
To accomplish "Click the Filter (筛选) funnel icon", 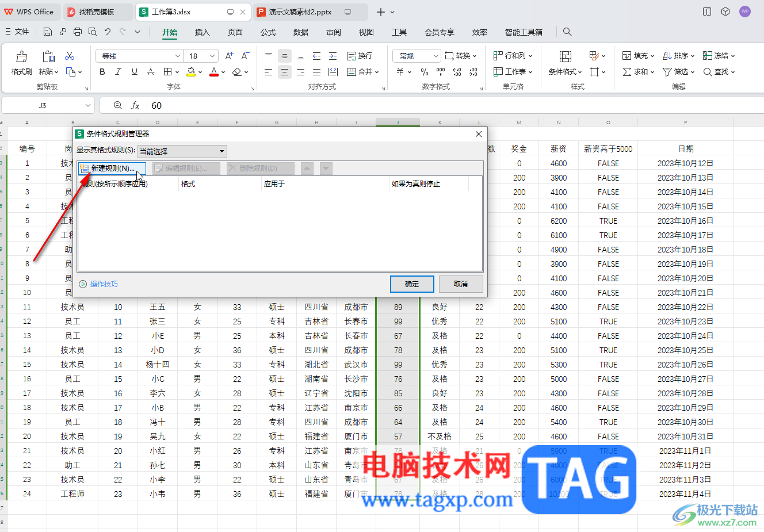I will pos(667,72).
